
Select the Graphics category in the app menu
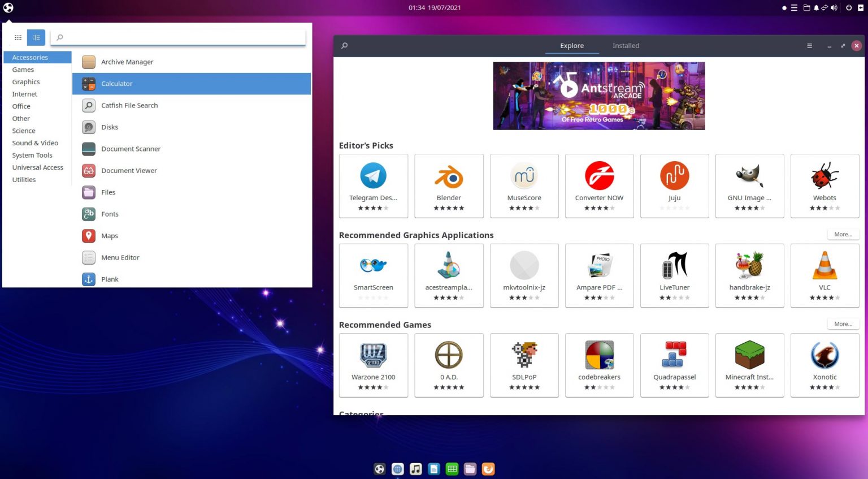point(26,81)
